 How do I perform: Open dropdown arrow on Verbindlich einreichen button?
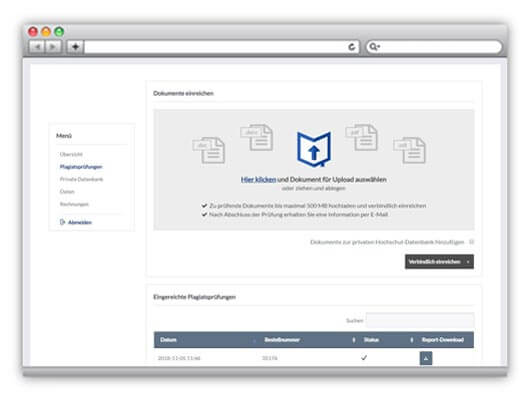(468, 262)
